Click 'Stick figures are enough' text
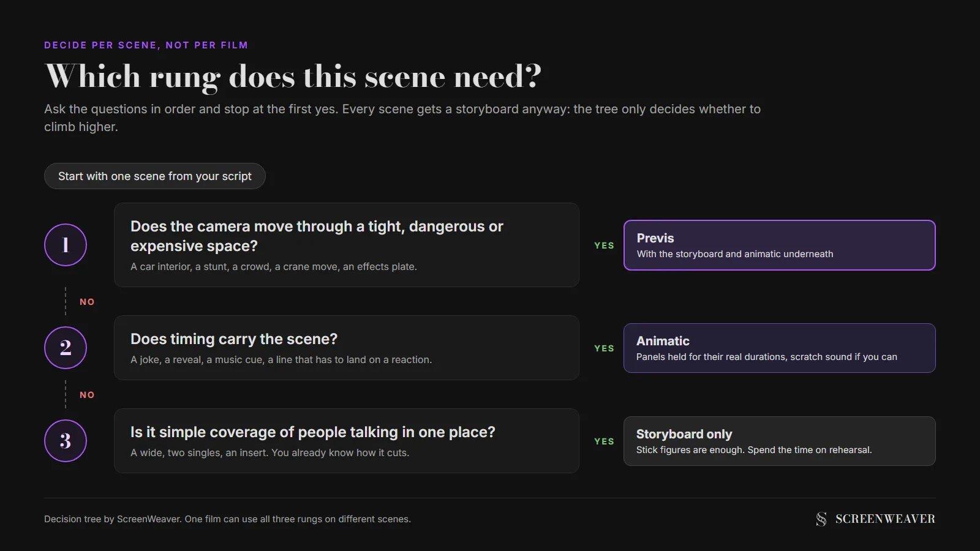980x551 pixels. point(754,450)
